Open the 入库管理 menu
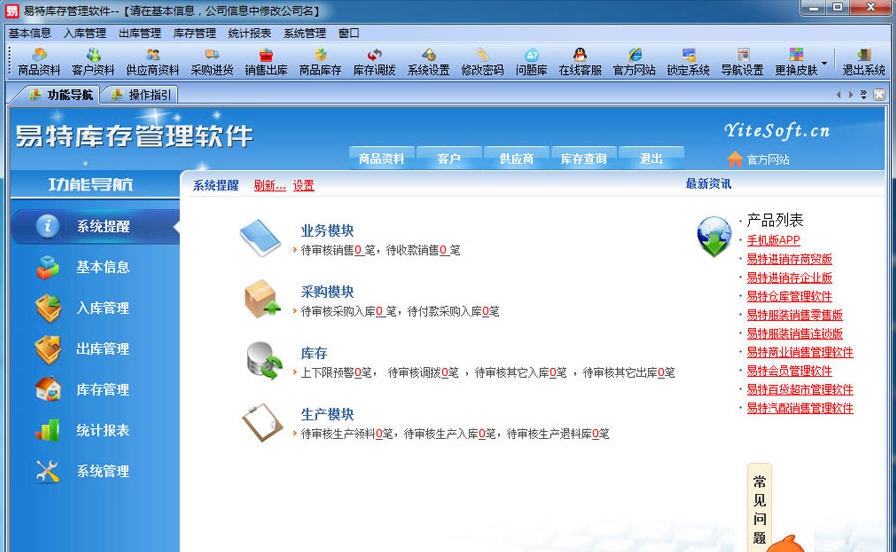This screenshot has height=552, width=896. pos(85,33)
